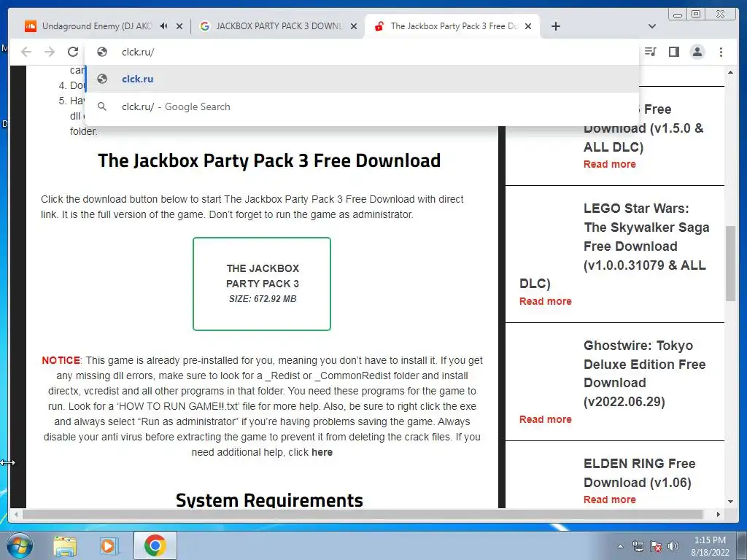Open the Action Center flag icon
This screenshot has height=560, width=747.
coord(656,546)
